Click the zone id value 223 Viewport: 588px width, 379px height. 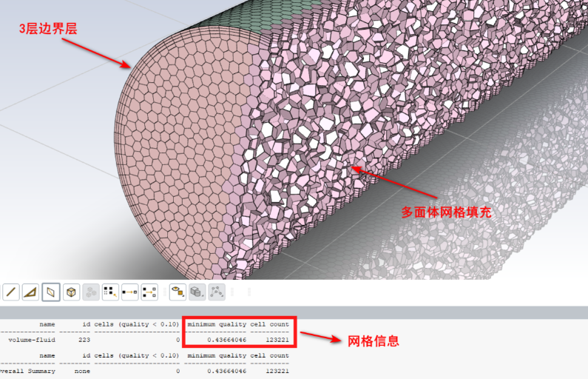(84, 341)
